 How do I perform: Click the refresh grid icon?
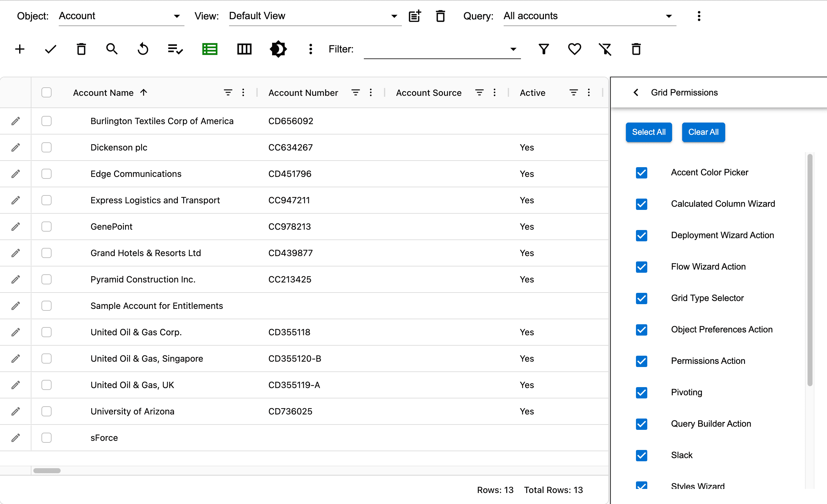pyautogui.click(x=143, y=49)
